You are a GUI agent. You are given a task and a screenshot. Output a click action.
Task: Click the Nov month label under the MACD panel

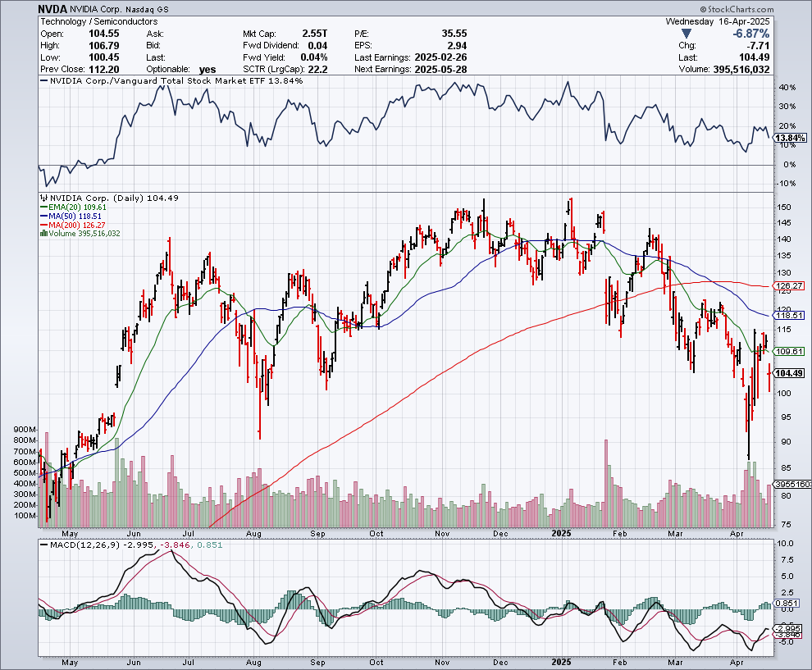tap(442, 663)
